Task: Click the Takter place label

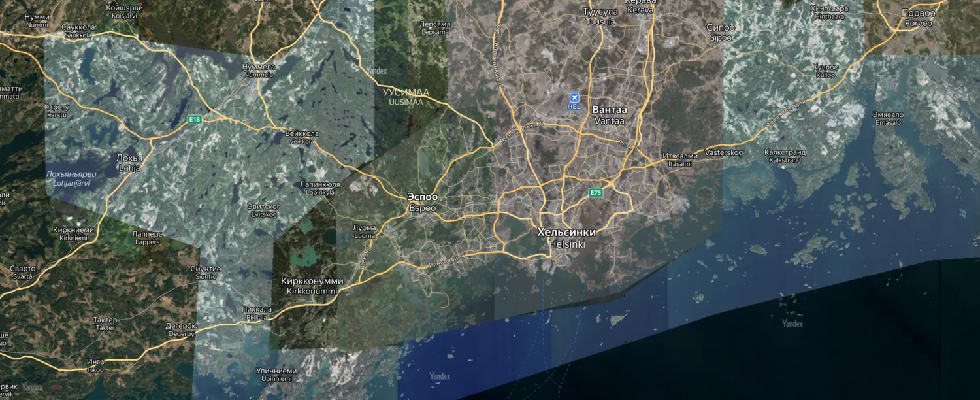Action: pos(105,324)
